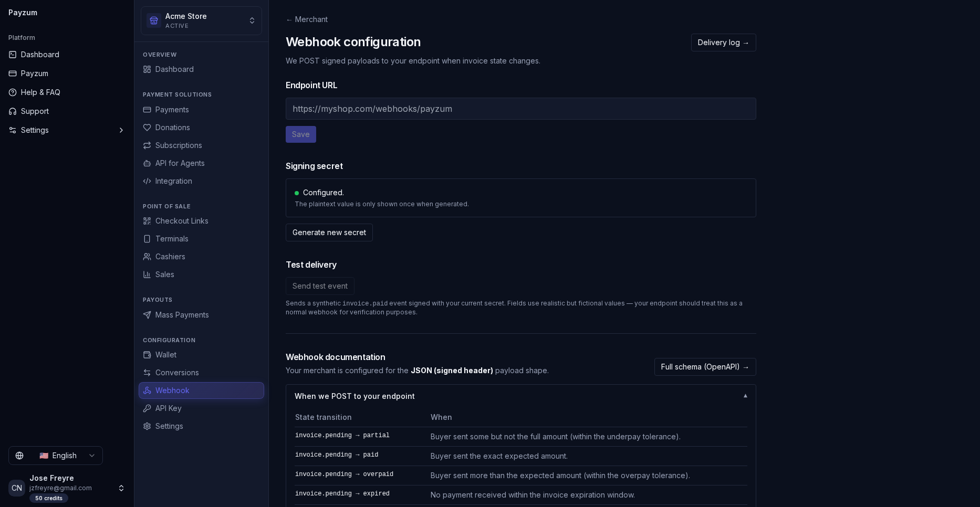
Task: Expand the Settings chevron in Platform menu
Action: (121, 130)
